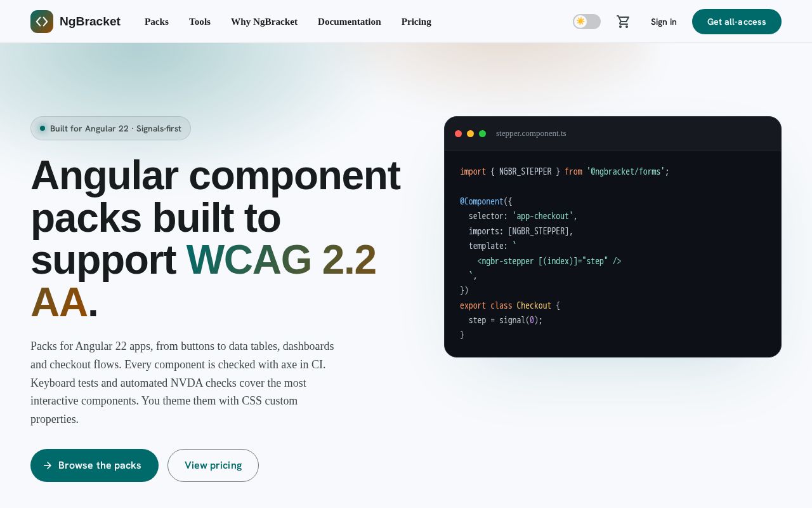Click the 'step = signal(0);' code line
Image resolution: width=812 pixels, height=508 pixels.
coord(506,320)
